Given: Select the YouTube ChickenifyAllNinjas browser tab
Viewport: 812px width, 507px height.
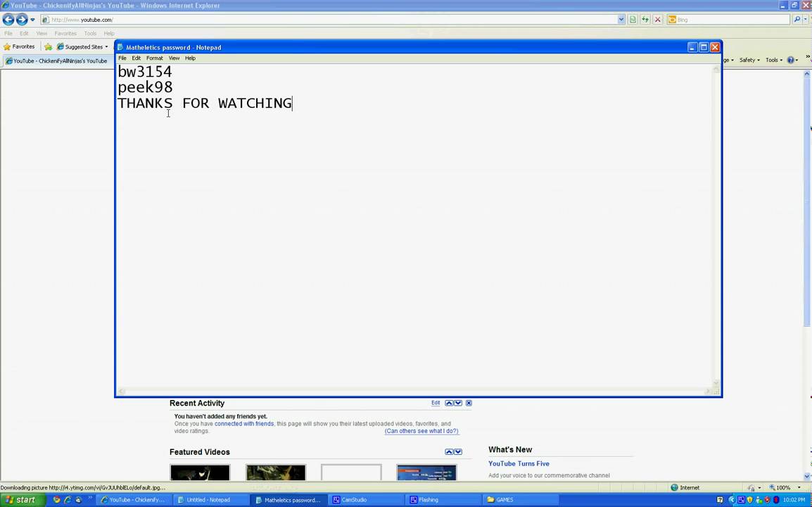Looking at the screenshot, I should [x=56, y=61].
